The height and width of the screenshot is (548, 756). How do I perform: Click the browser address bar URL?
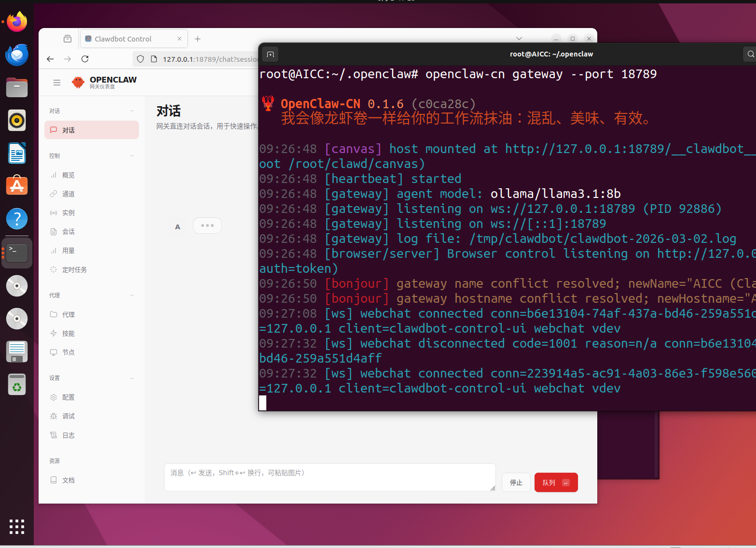click(210, 59)
